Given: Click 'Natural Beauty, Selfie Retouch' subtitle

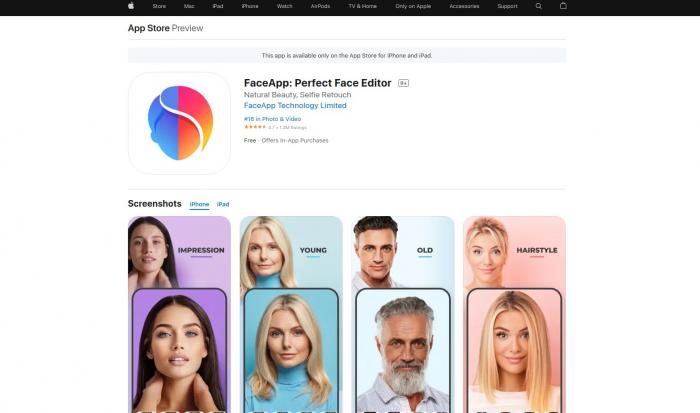Looking at the screenshot, I should click(x=297, y=95).
